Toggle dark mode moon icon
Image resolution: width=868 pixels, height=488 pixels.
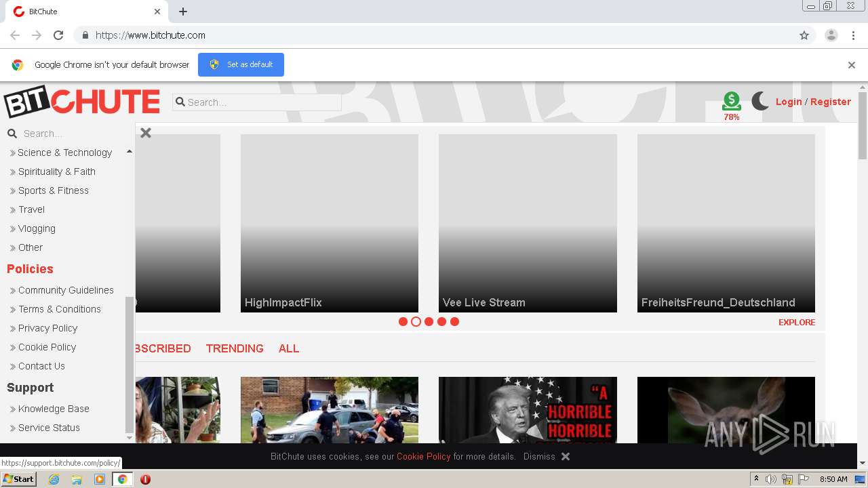pos(760,101)
